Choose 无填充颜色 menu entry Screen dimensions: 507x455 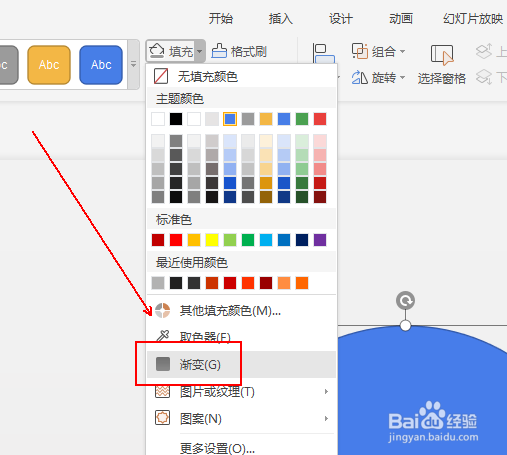[x=241, y=76]
